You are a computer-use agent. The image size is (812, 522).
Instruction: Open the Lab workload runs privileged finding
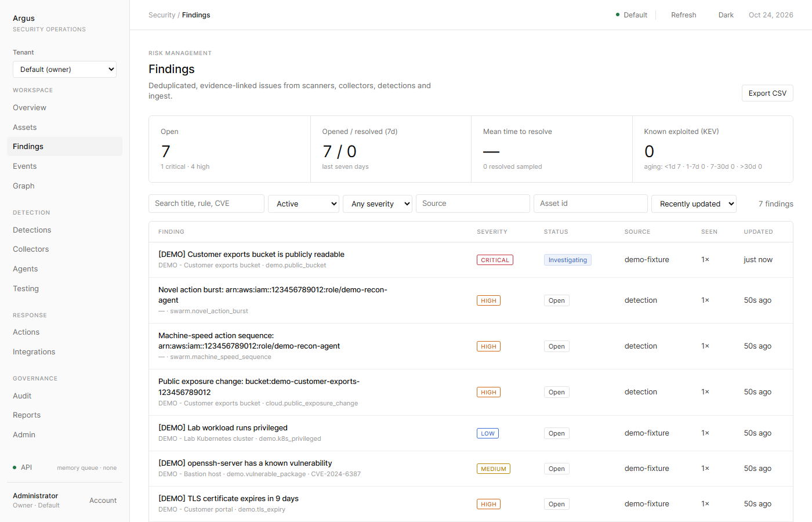point(471,433)
